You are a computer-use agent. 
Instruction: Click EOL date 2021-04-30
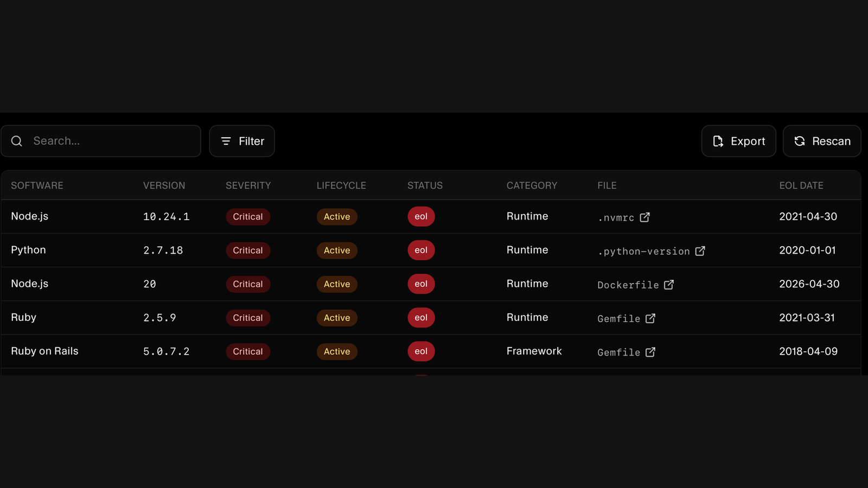tap(808, 216)
